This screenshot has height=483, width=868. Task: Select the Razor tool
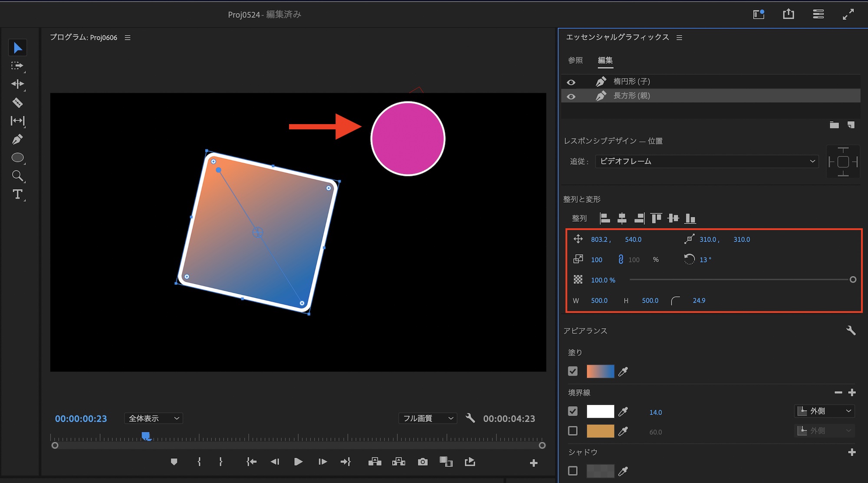17,103
